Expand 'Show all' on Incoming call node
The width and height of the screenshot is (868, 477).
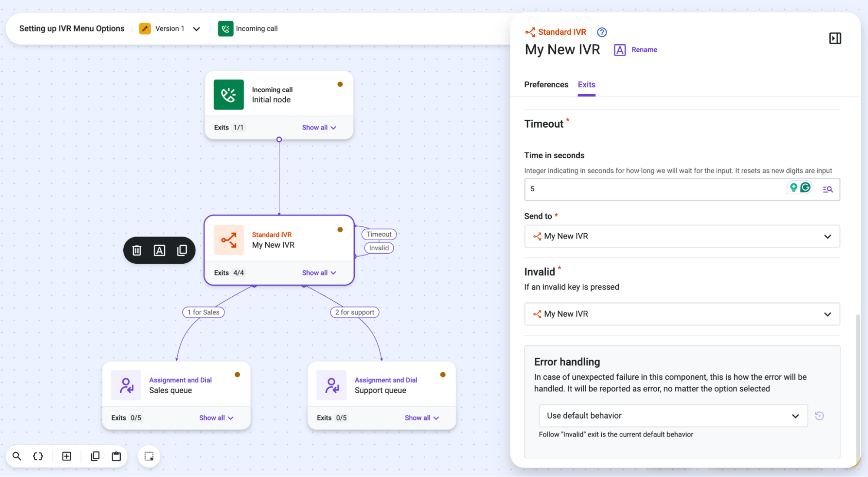point(319,127)
